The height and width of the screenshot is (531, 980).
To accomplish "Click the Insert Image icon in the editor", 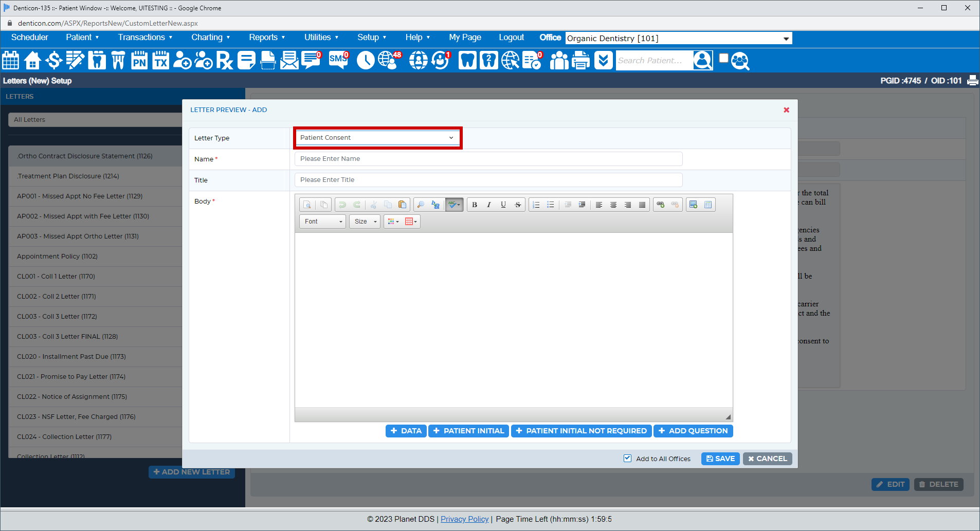I will pyautogui.click(x=693, y=204).
